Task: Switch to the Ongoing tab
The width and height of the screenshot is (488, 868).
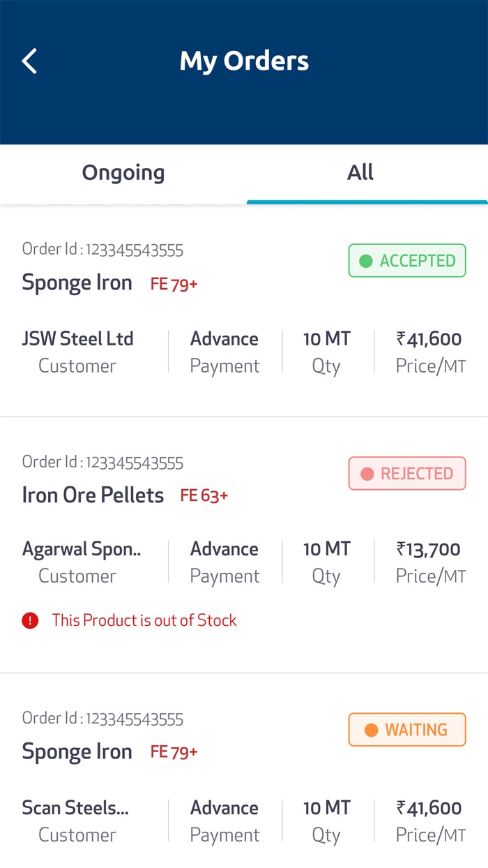Action: pyautogui.click(x=123, y=173)
